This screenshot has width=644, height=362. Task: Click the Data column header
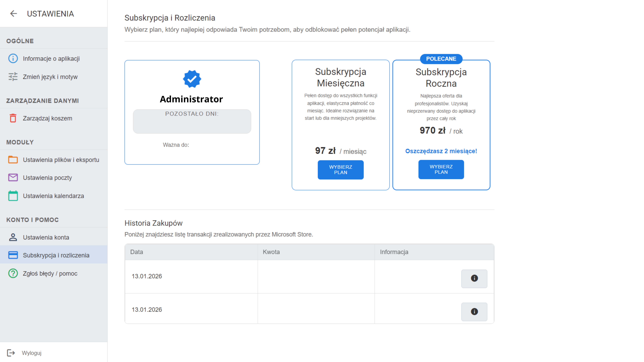[x=137, y=252]
